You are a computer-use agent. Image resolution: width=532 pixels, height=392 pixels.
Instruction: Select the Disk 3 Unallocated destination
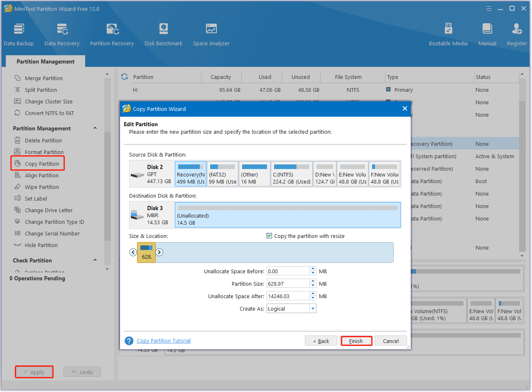tap(288, 215)
